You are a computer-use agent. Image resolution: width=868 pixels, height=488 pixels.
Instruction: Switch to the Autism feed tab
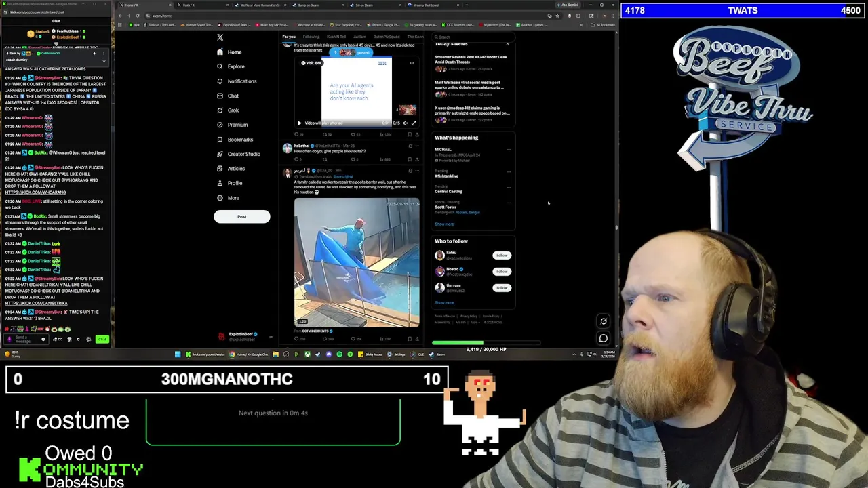[360, 37]
